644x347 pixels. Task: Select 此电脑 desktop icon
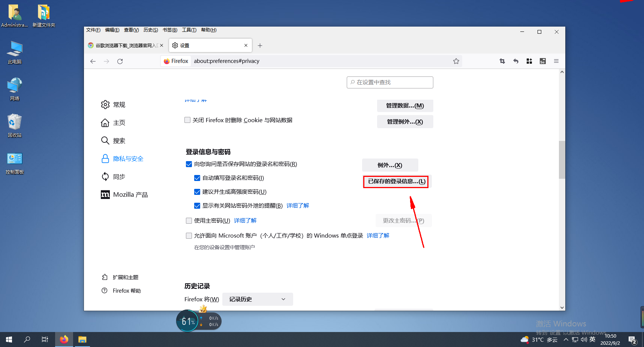coord(15,52)
